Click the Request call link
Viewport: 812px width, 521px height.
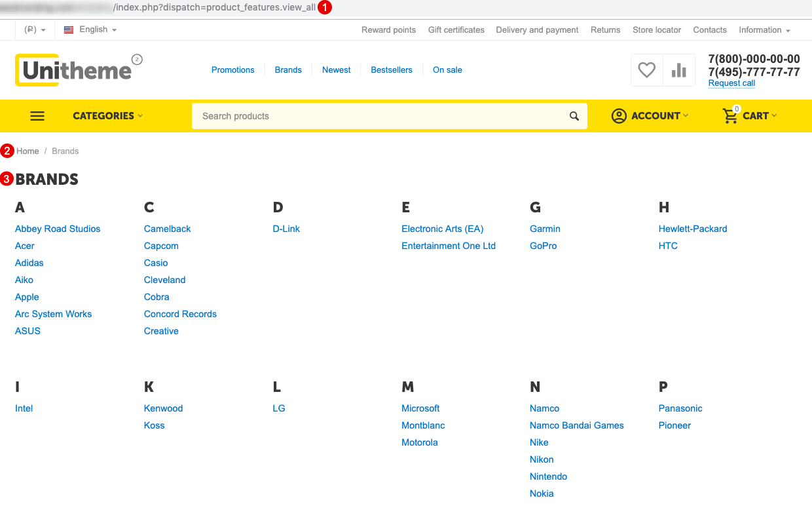[x=731, y=83]
